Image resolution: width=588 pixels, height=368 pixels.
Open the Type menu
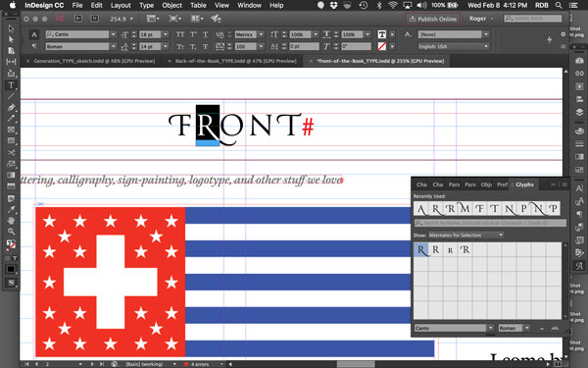[x=146, y=5]
